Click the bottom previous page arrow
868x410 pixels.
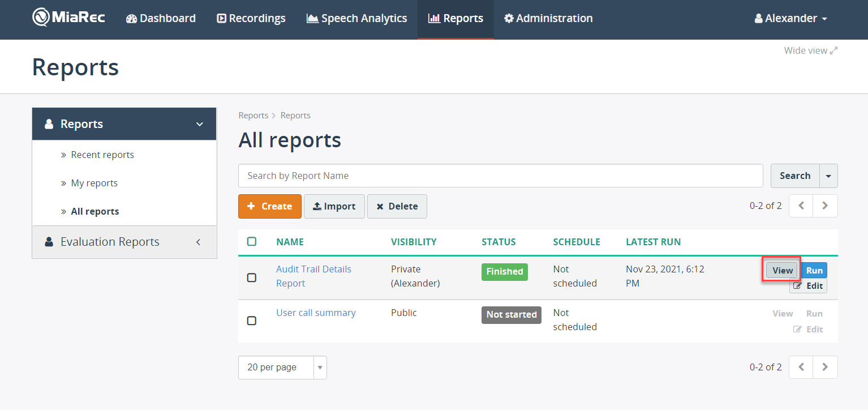(x=801, y=367)
